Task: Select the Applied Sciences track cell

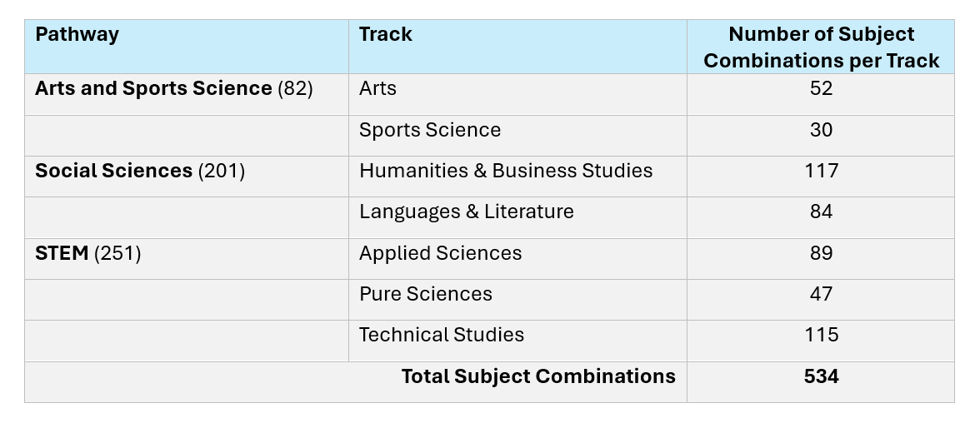Action: [x=517, y=259]
